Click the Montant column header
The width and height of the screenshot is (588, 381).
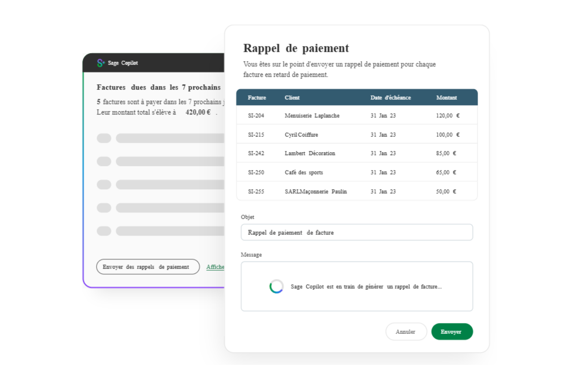tap(446, 97)
